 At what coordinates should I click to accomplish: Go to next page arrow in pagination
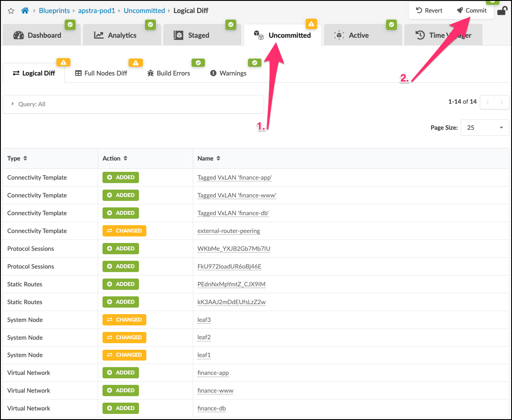point(502,102)
